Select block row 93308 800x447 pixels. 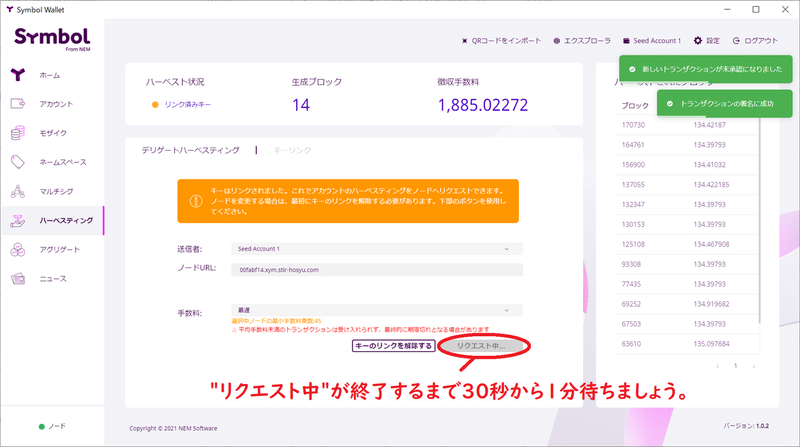(686, 264)
